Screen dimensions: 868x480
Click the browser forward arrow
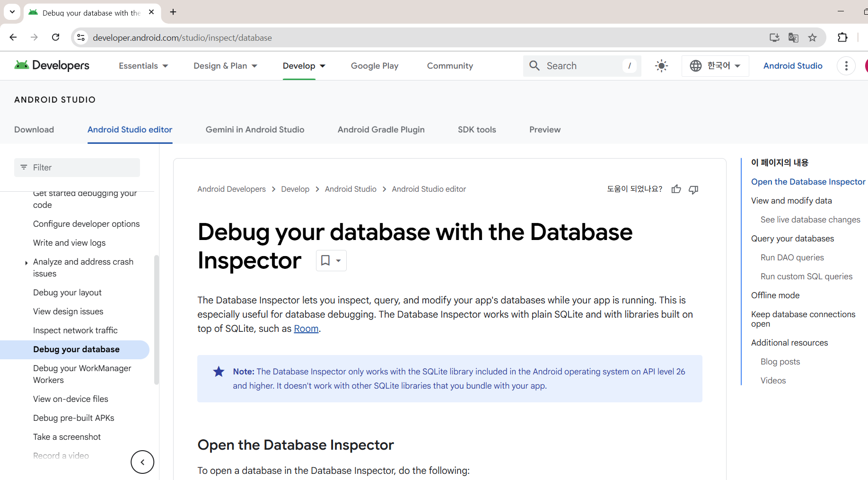[x=34, y=37]
